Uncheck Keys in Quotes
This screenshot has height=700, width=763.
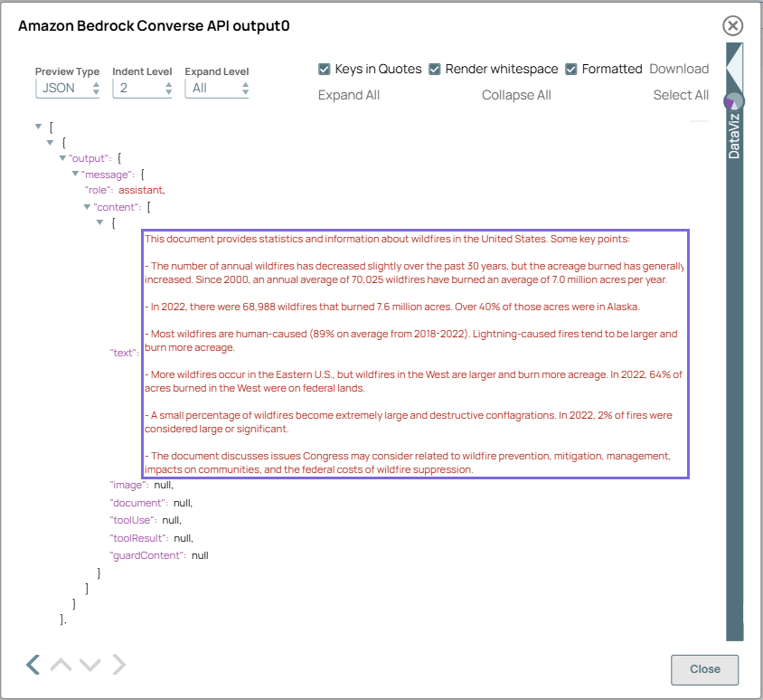point(324,69)
